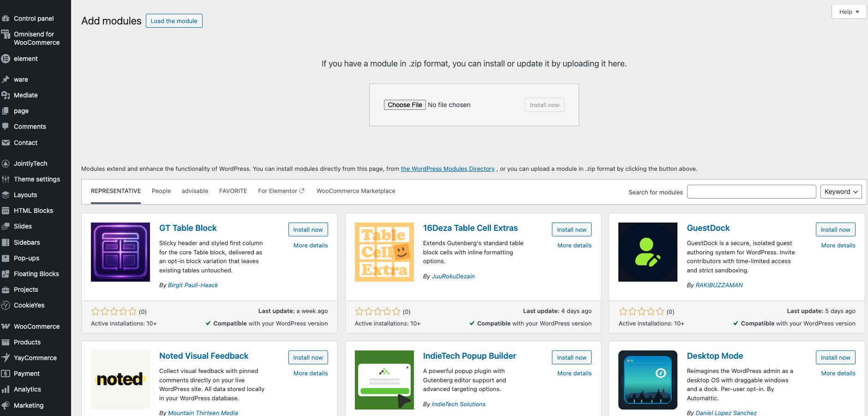Viewport: 868px width, 416px height.
Task: Click the noted logo thumbnail
Action: [x=120, y=380]
